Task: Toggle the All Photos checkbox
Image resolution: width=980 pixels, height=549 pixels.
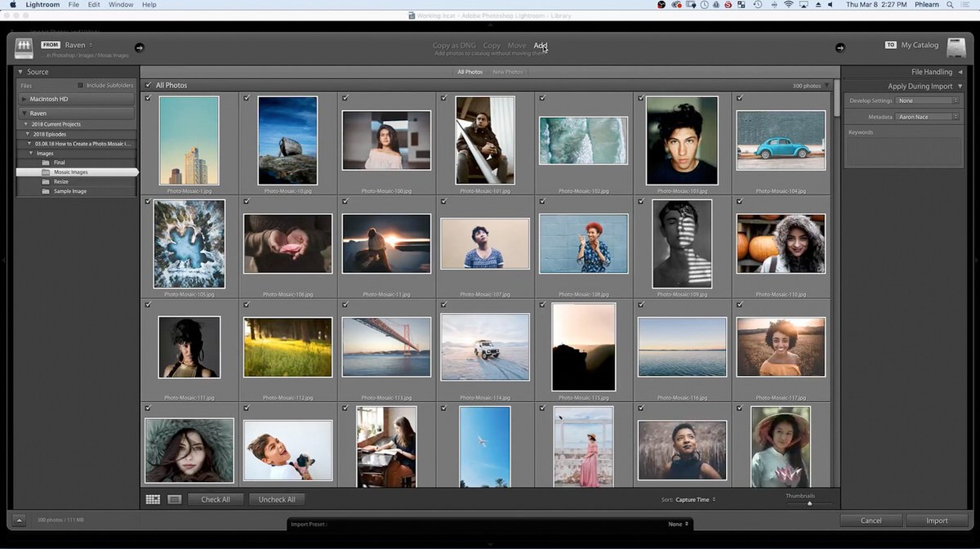Action: click(148, 85)
